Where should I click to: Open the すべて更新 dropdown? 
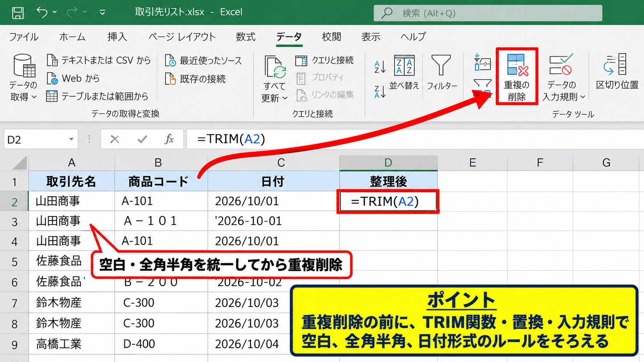pos(275,79)
